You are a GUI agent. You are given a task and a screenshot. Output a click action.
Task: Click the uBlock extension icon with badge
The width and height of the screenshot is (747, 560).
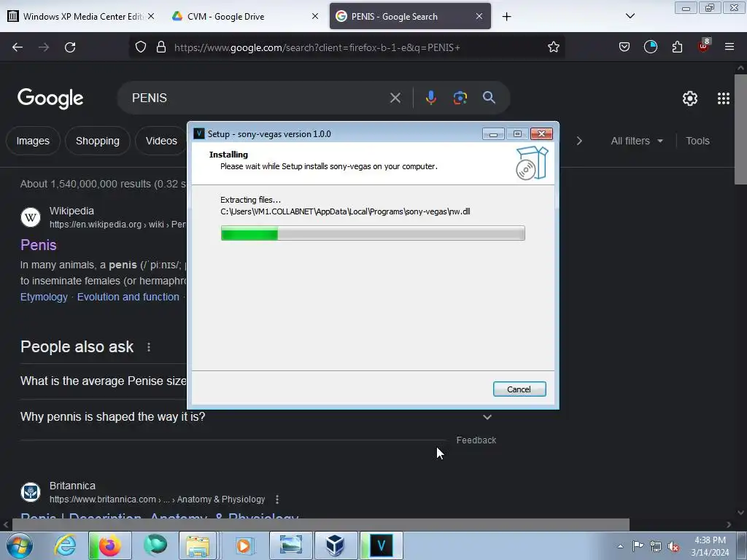click(704, 46)
